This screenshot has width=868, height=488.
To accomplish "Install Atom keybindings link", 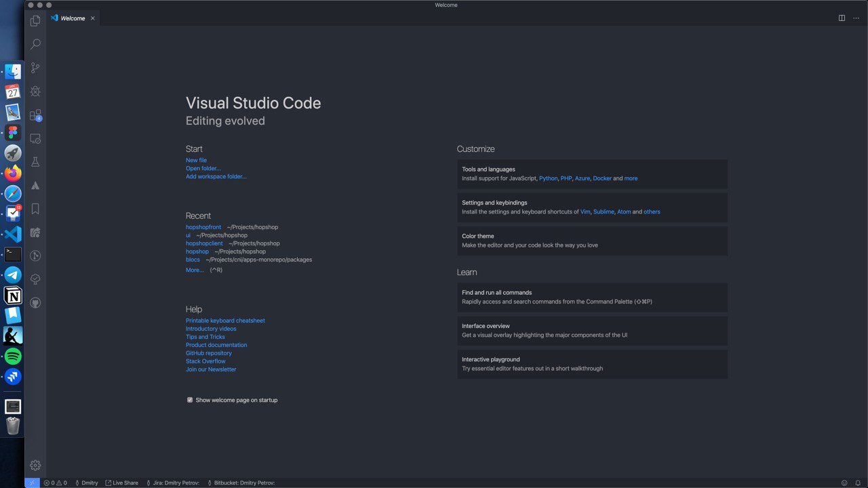I will coord(624,212).
